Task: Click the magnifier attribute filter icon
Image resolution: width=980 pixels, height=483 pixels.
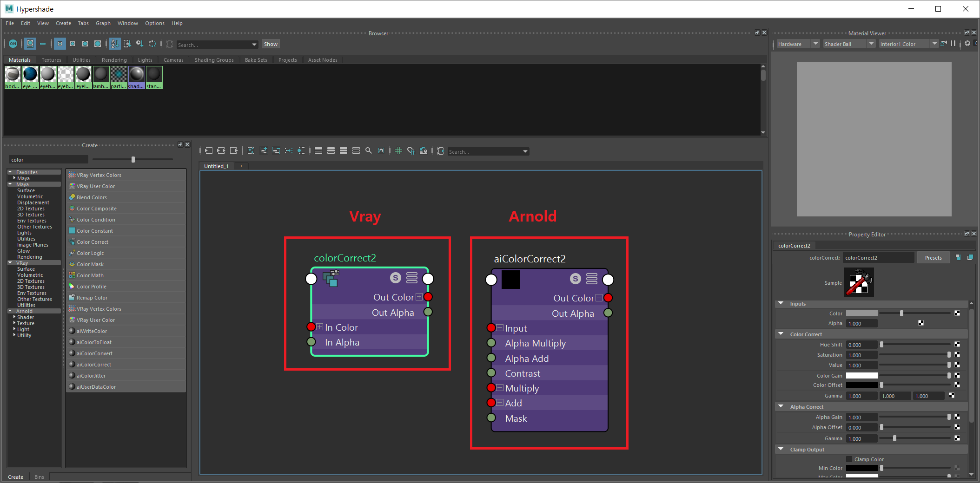Action: click(369, 150)
